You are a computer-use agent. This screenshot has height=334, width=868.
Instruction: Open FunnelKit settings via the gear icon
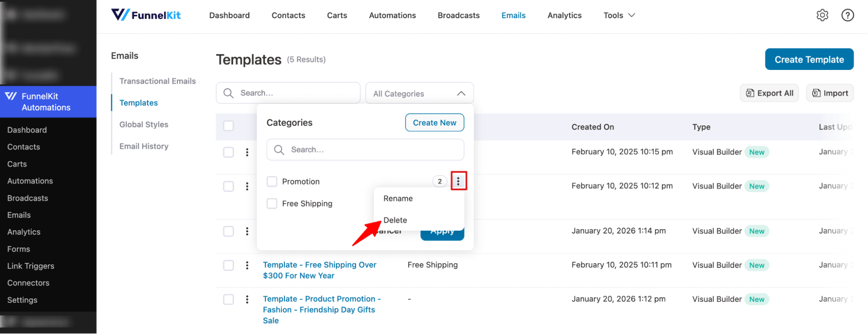[x=822, y=15]
